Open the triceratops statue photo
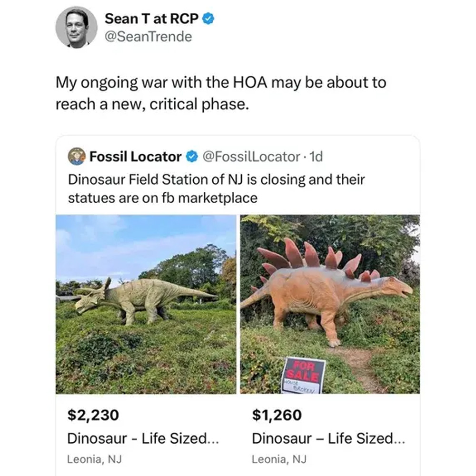 coord(146,304)
